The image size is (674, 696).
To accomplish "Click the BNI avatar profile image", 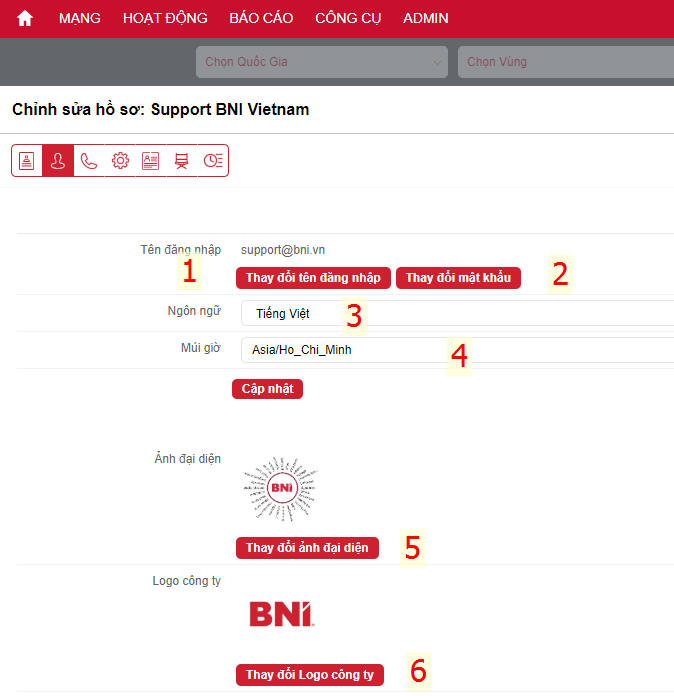I will coord(281,489).
